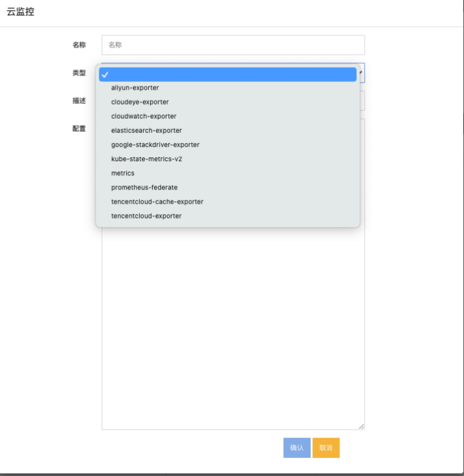
Task: Choose cloudeye-exporter option
Action: tap(140, 102)
